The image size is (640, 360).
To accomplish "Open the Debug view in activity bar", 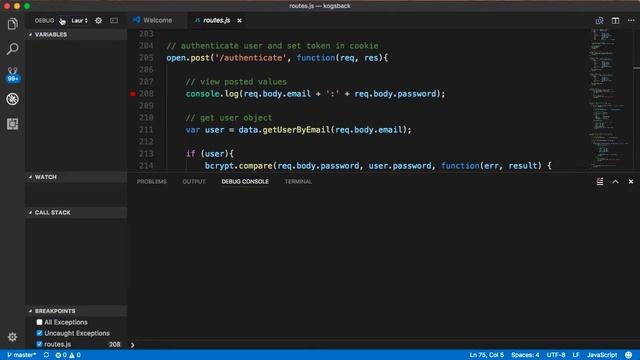I will pyautogui.click(x=12, y=99).
